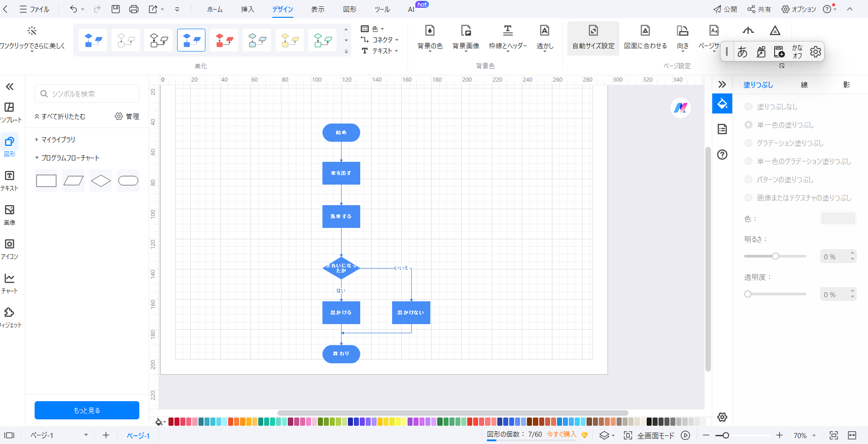Switch to the Shadow (影) tab in right panel

(x=847, y=85)
